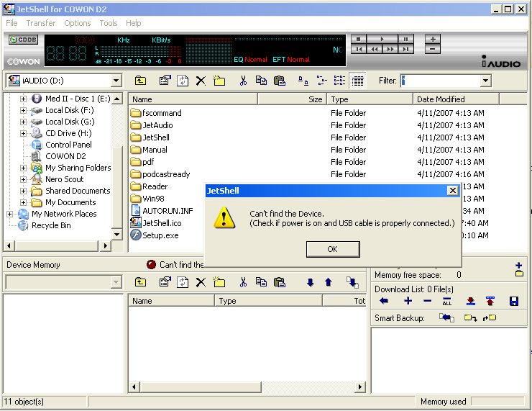Screen dimensions: 532x411
Task: Expand Local Disk (G:) node
Action: 23,122
